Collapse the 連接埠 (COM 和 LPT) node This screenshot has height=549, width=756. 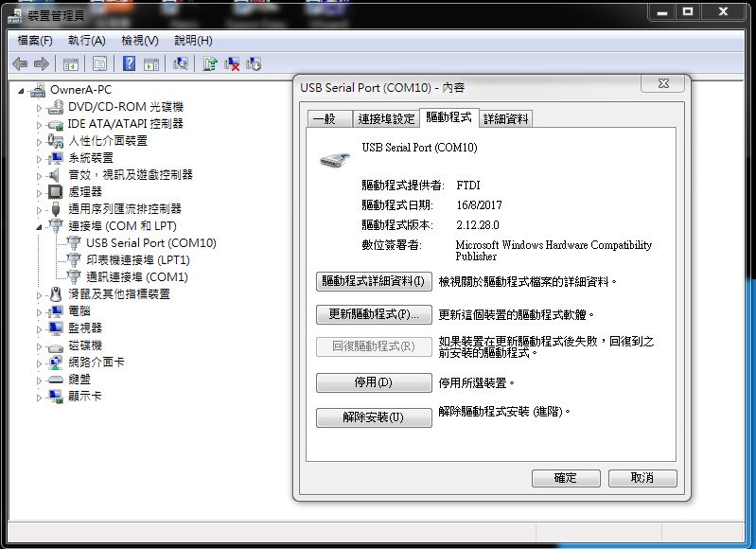[x=40, y=226]
